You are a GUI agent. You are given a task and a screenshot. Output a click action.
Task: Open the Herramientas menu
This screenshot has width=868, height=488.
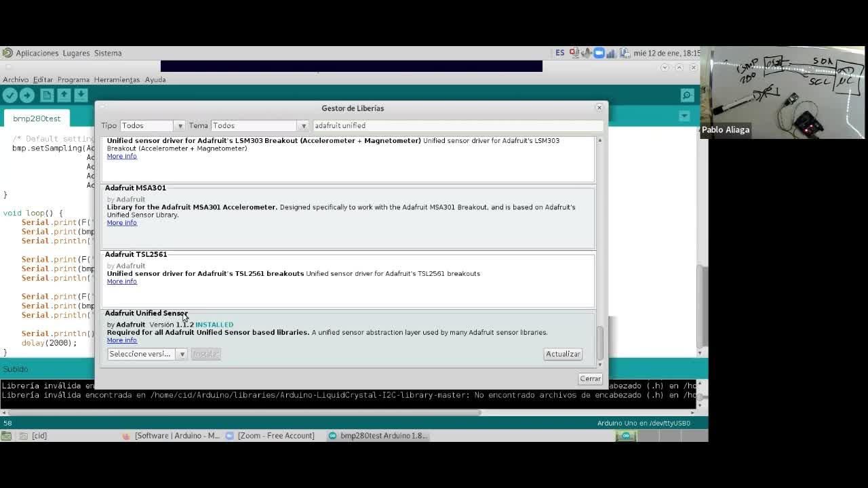117,79
